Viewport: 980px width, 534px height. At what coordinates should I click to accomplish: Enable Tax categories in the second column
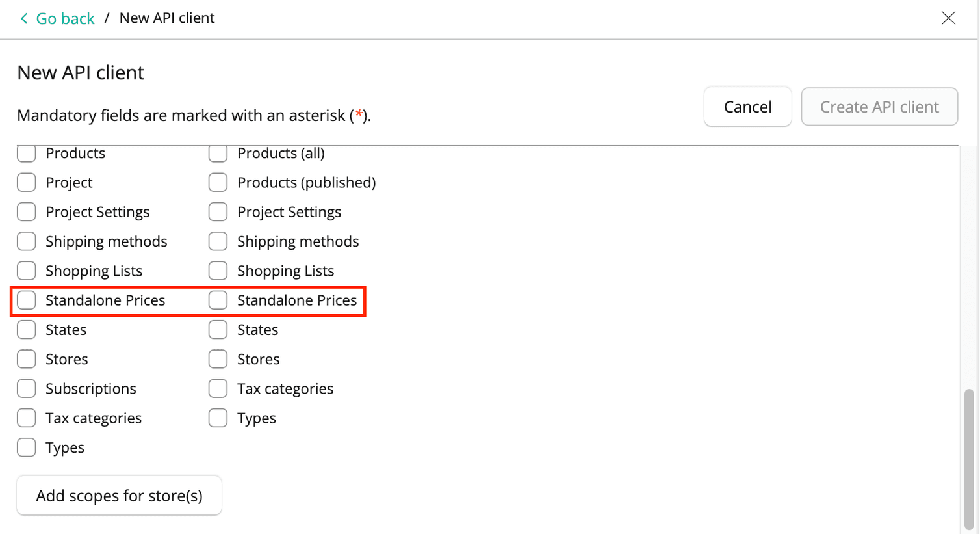point(218,389)
